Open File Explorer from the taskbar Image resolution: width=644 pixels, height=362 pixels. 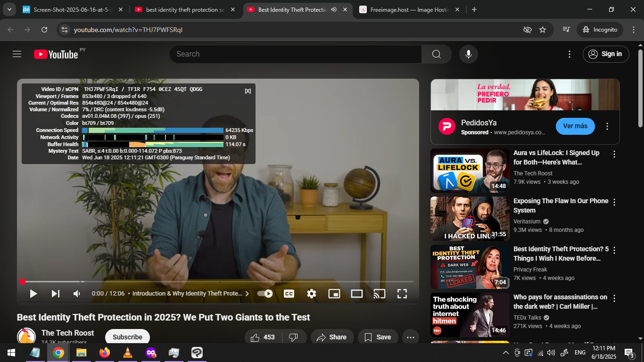pos(82,353)
